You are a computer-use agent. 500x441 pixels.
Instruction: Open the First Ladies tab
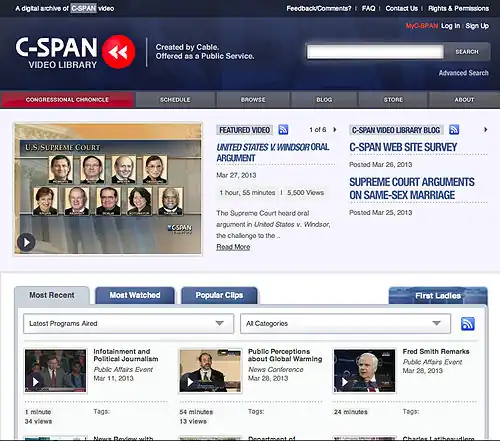click(x=438, y=295)
